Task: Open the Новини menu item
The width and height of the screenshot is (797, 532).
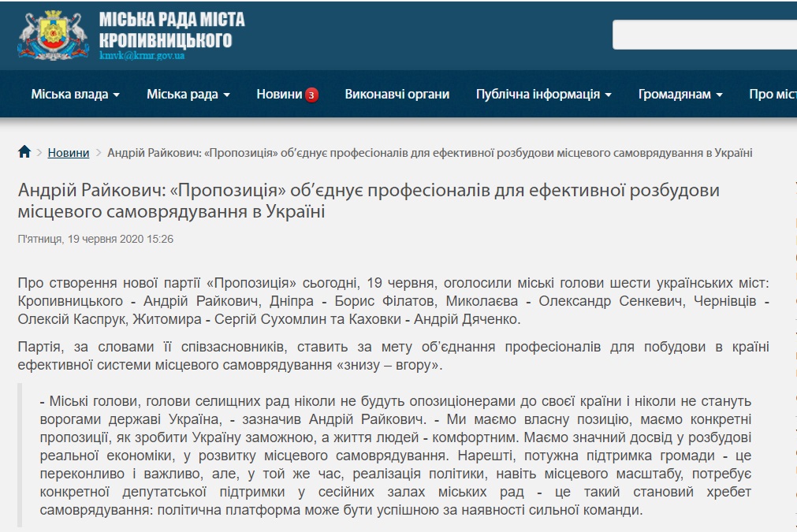Action: click(x=280, y=94)
